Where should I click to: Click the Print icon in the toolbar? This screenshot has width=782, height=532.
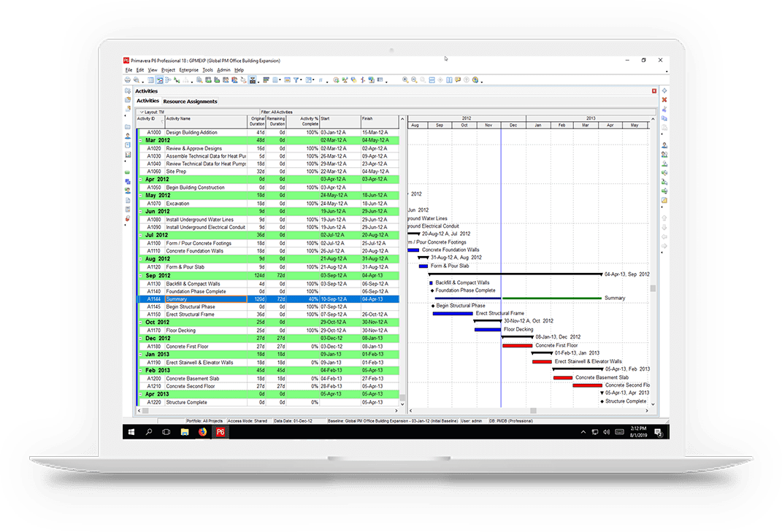point(128,80)
